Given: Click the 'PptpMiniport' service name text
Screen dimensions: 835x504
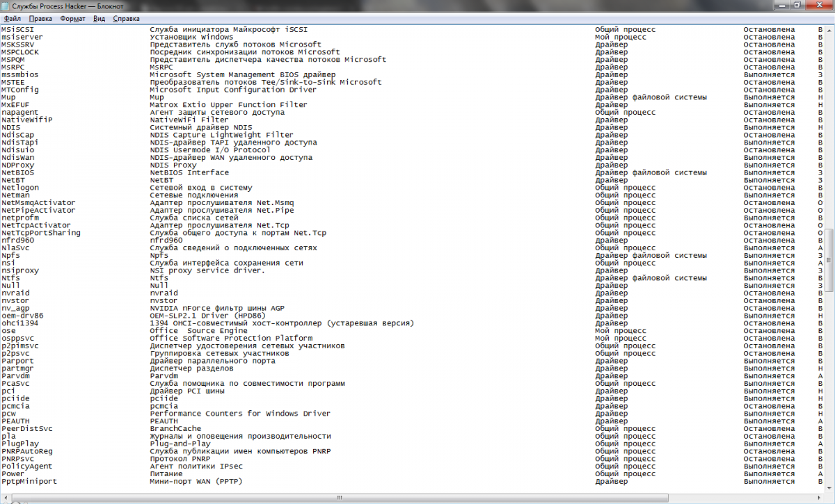Looking at the screenshot, I should pyautogui.click(x=29, y=481).
